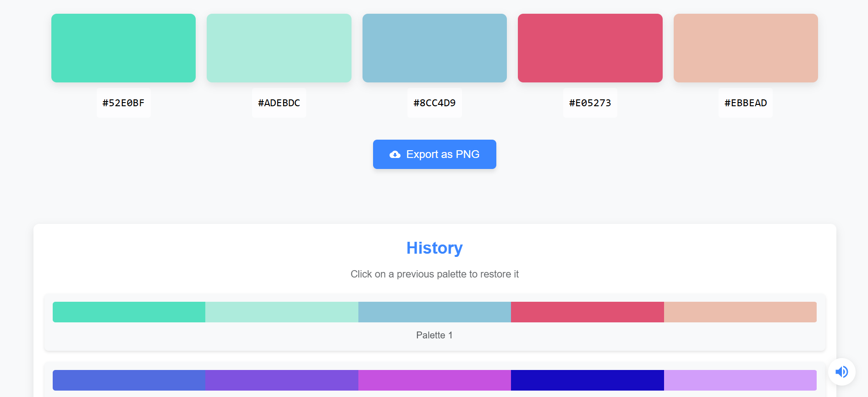Click the Palette 1 label
The image size is (868, 397).
434,335
